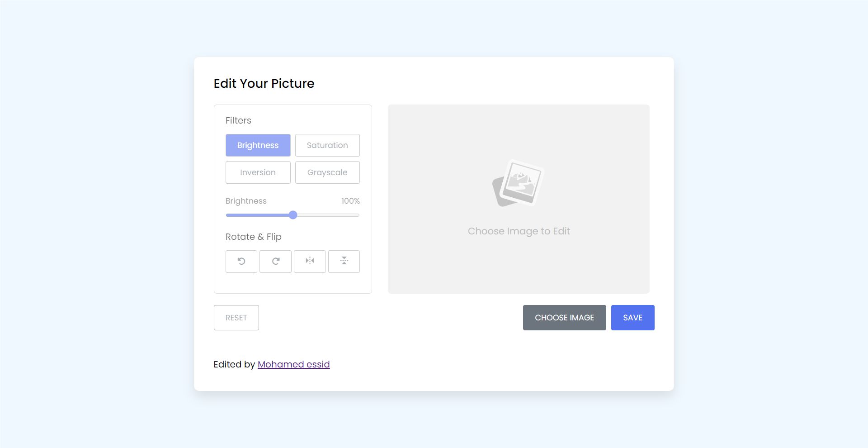
Task: Click the rotate left icon button
Action: click(x=241, y=262)
